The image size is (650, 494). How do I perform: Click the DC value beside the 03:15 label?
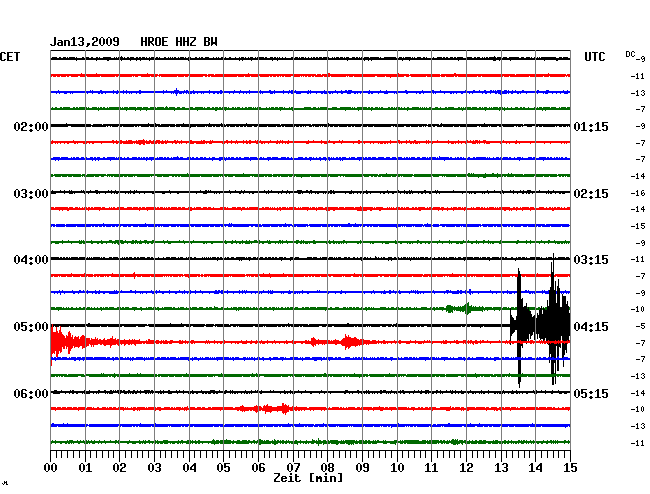[638, 259]
